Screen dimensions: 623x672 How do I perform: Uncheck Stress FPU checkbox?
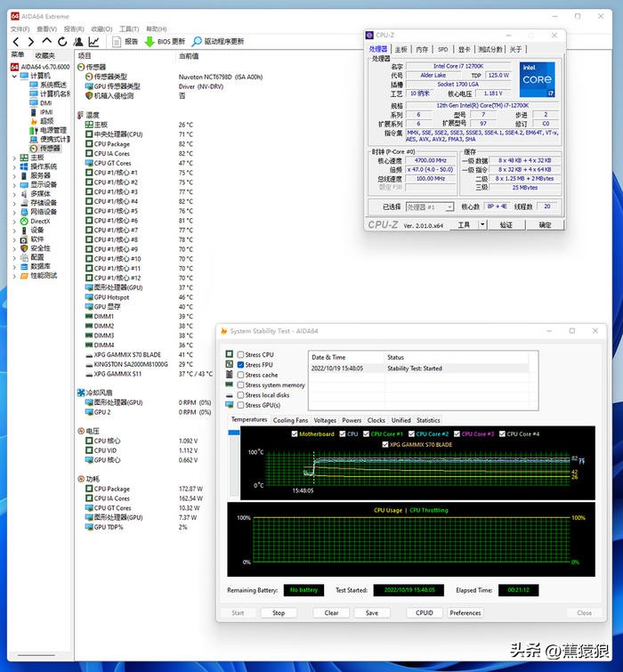coord(241,365)
